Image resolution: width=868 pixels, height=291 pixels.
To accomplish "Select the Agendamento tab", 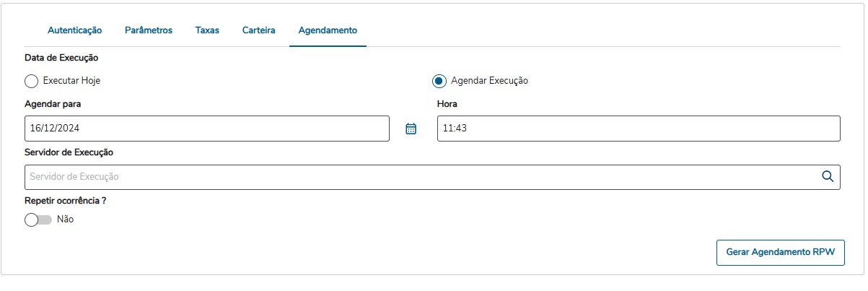I will (328, 30).
